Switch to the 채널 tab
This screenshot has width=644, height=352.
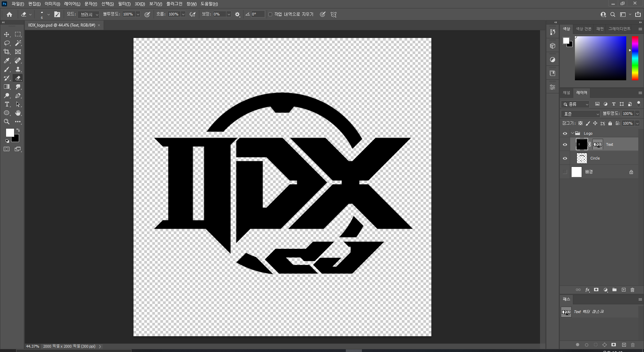coord(567,93)
